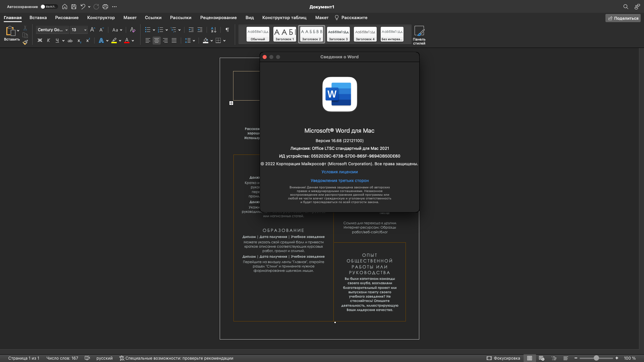Show paragraph marks pilcrow icon
The image size is (644, 362).
point(227,30)
